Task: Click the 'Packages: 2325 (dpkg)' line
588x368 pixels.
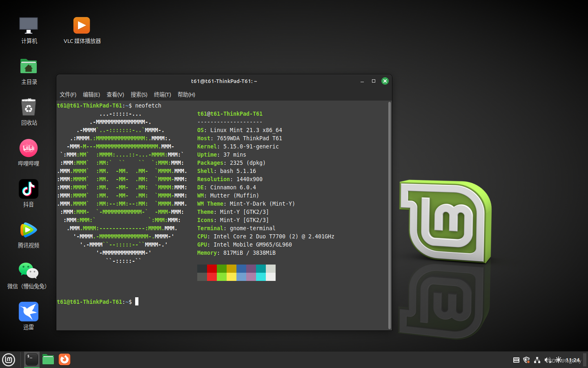Action: click(232, 163)
